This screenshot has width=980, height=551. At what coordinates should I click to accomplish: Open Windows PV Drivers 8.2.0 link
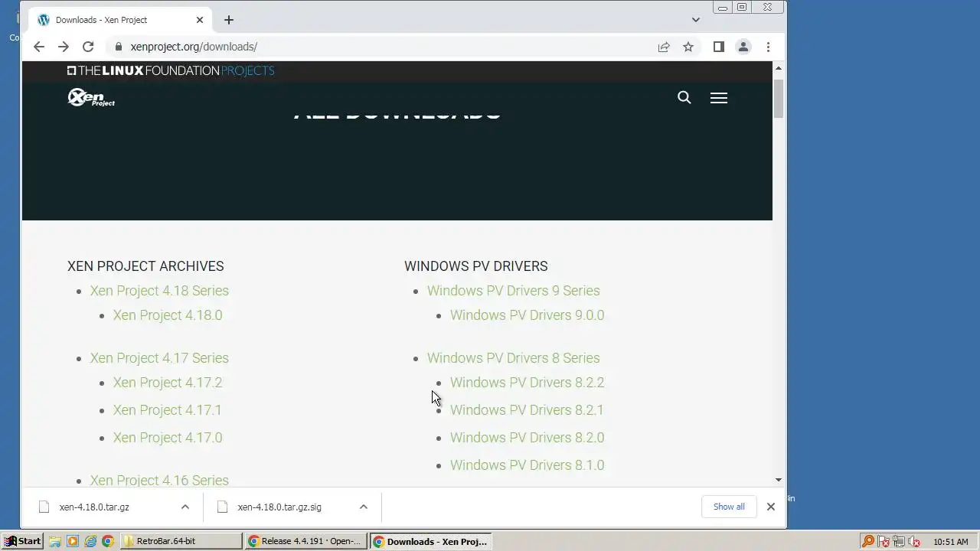(527, 438)
